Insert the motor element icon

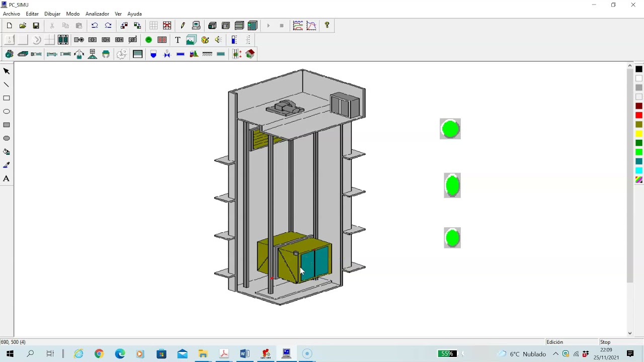click(x=9, y=54)
